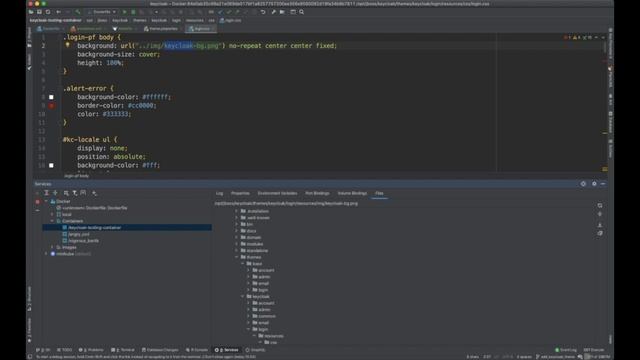
Task: Click the red Stop icon beside Docker tree
Action: tap(38, 202)
